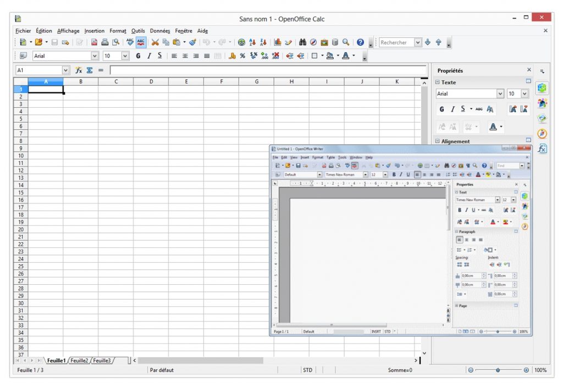Click the Cut scissors icon in Calc

tap(154, 42)
